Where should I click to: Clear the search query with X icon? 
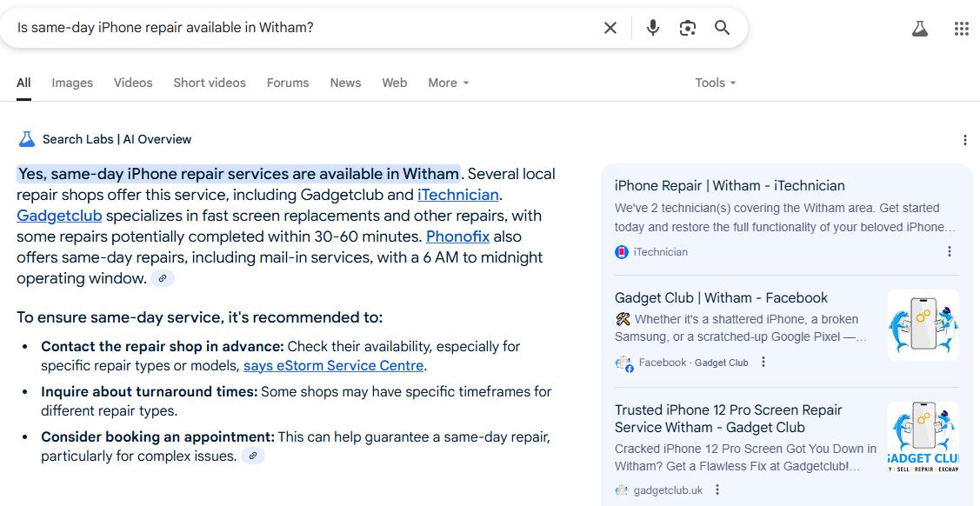click(610, 28)
